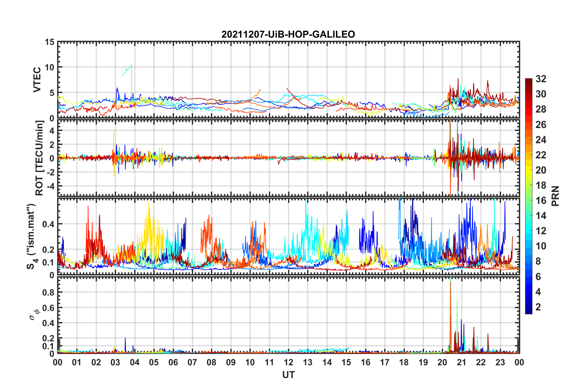Click sigma-phi axis tick value 0.8
The height and width of the screenshot is (392, 577).
point(48,292)
